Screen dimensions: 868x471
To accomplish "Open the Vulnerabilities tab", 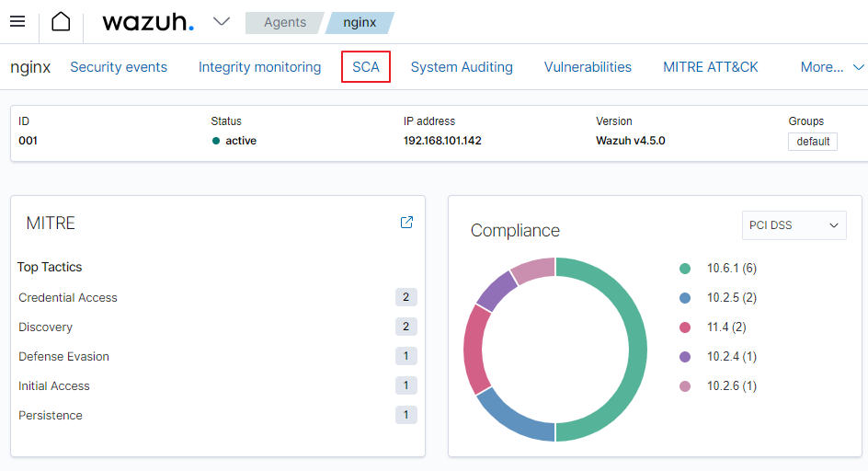I will click(x=588, y=67).
